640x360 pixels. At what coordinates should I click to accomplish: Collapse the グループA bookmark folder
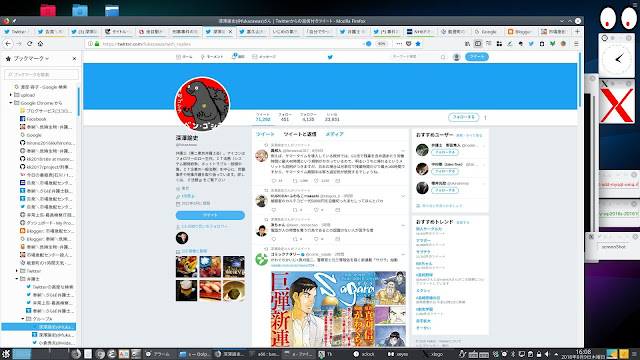pos(23,319)
